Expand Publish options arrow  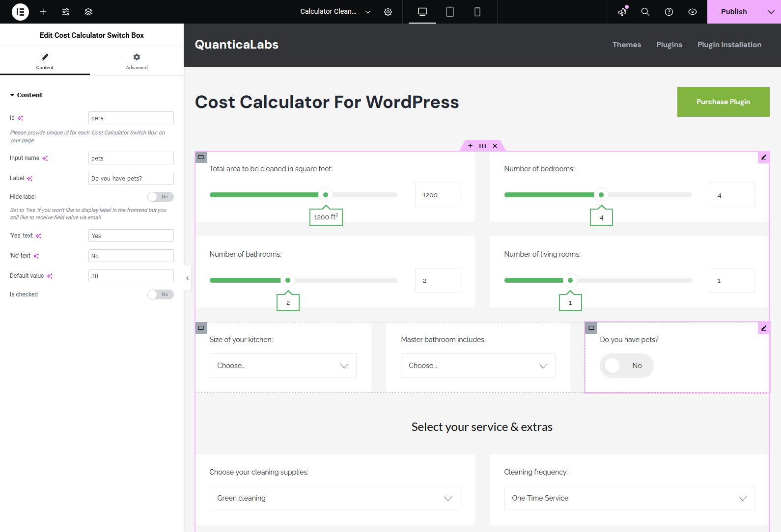point(771,12)
